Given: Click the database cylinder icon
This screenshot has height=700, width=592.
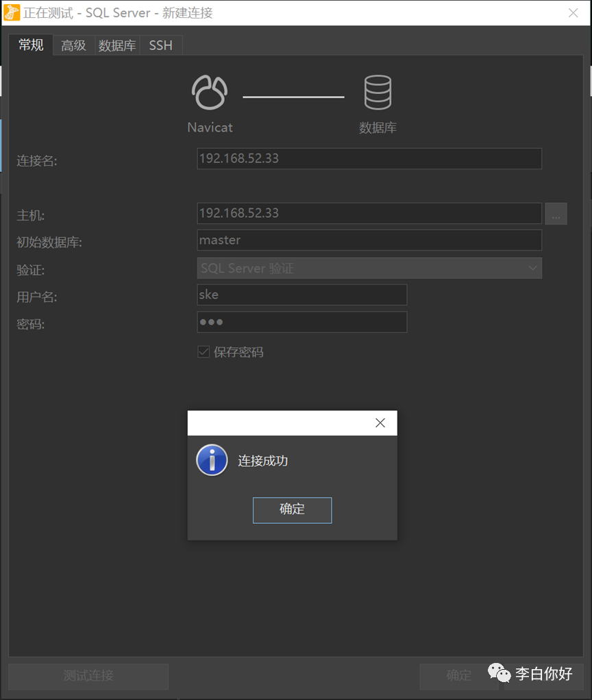Looking at the screenshot, I should [x=378, y=93].
